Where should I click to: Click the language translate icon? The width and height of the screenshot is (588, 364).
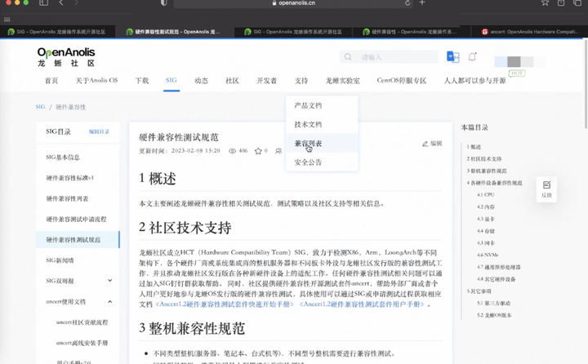(452, 56)
